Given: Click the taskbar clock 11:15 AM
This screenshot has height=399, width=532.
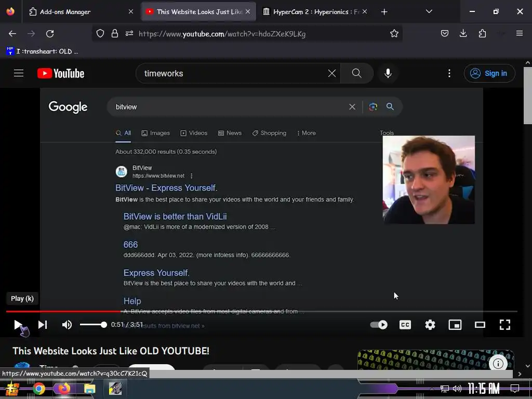Looking at the screenshot, I should point(484,389).
